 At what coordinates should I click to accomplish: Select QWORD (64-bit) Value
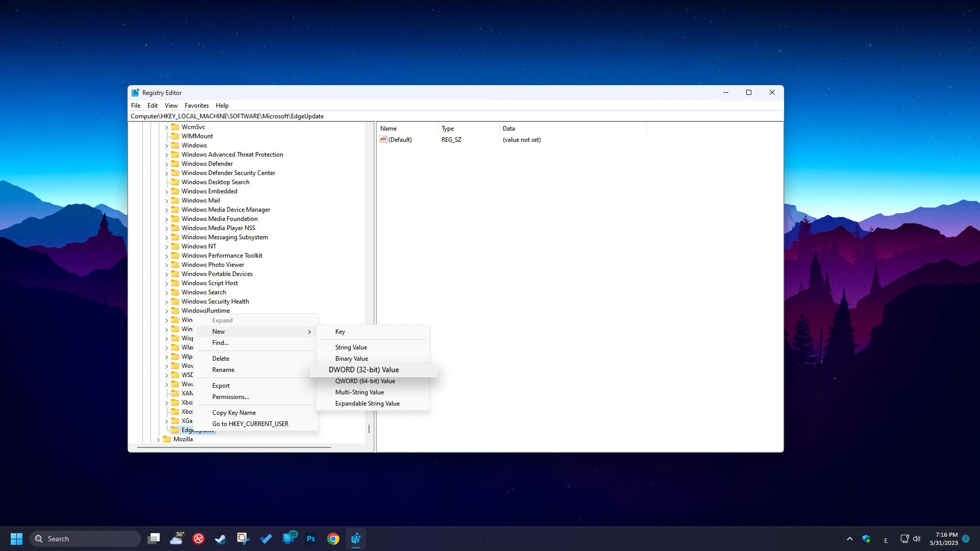point(373,381)
